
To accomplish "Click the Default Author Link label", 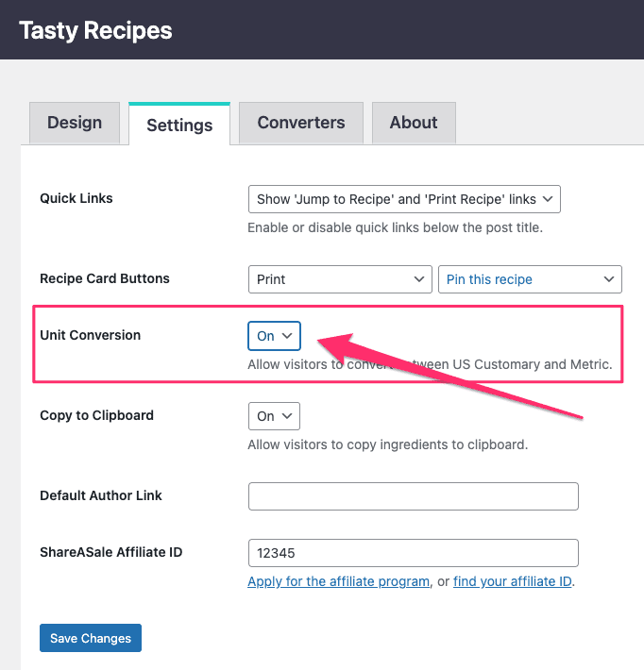I will pos(101,495).
